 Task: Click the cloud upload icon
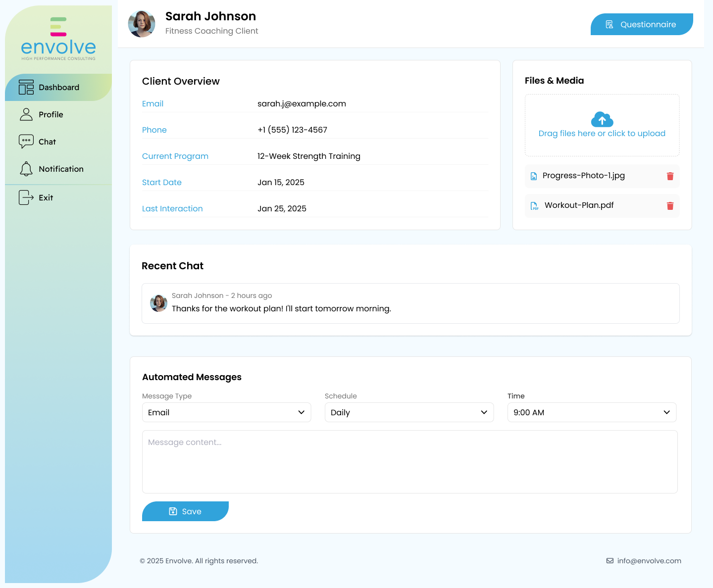[x=602, y=119]
